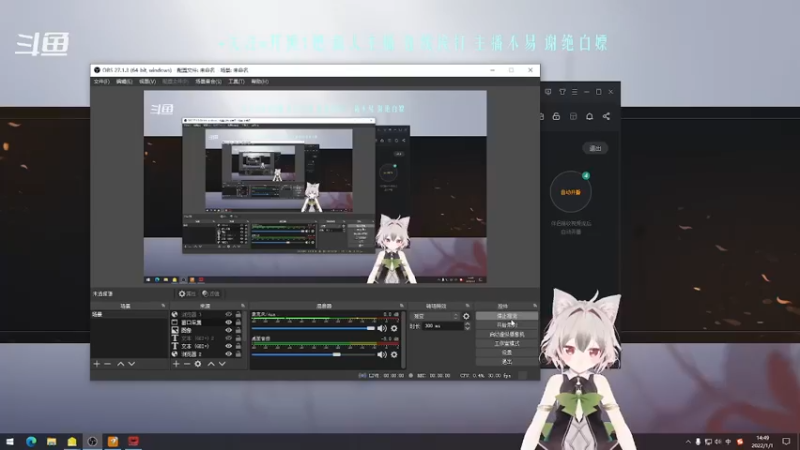Open 滤镜 filters button above Sources

point(211,294)
